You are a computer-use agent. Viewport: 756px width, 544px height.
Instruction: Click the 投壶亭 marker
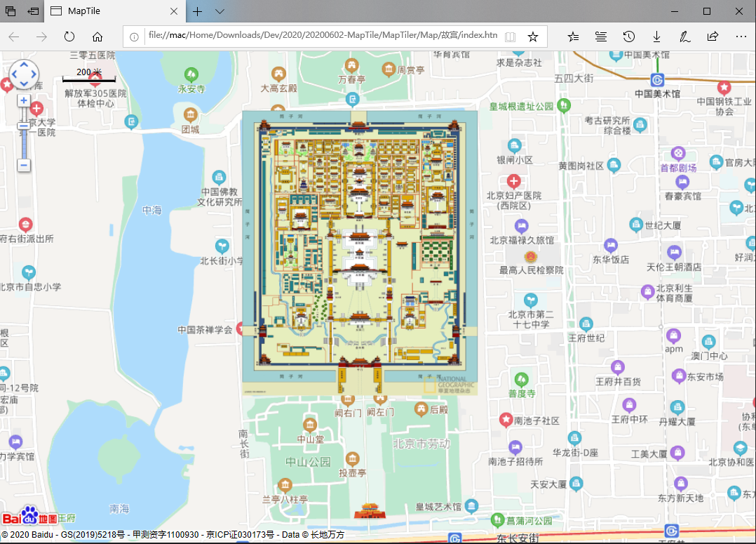[353, 458]
